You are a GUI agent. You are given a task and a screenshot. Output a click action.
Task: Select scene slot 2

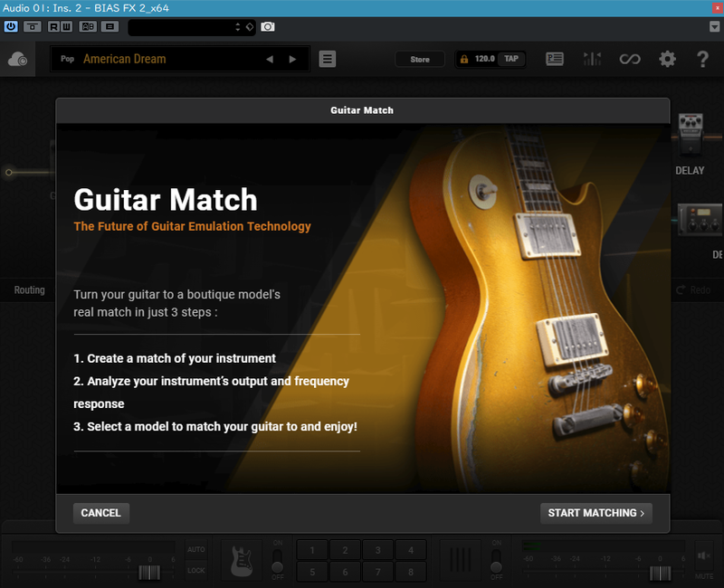point(345,550)
